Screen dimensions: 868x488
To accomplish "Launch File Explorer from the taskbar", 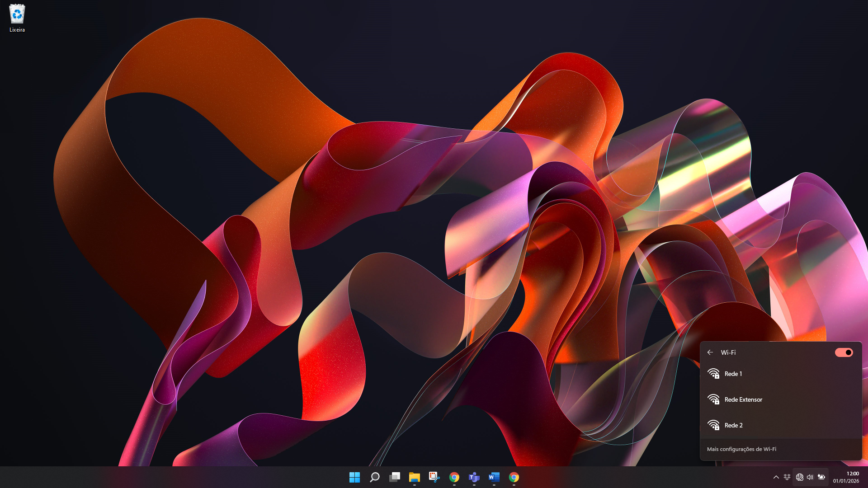I will point(415,477).
